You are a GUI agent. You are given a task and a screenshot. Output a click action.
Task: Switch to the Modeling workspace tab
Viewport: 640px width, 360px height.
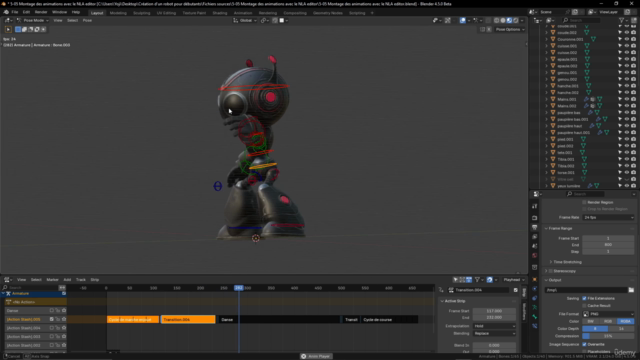(x=118, y=13)
